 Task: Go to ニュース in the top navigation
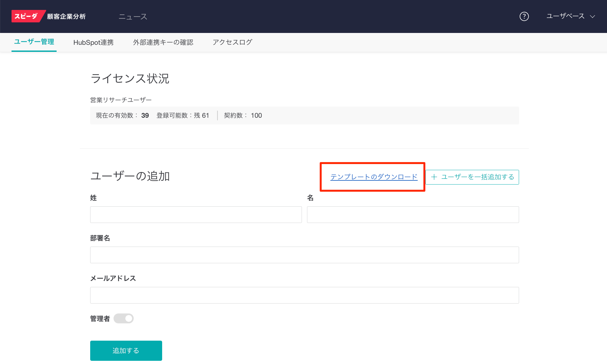(133, 17)
